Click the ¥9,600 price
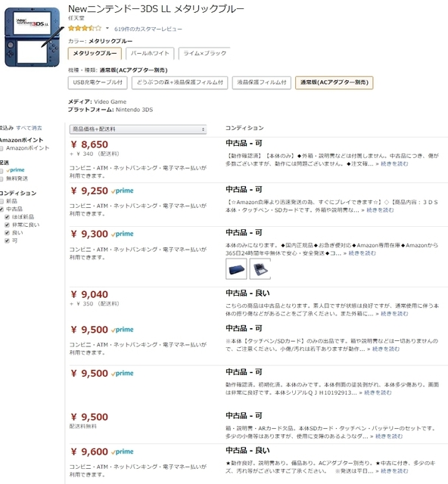The width and height of the screenshot is (448, 484). (x=89, y=452)
